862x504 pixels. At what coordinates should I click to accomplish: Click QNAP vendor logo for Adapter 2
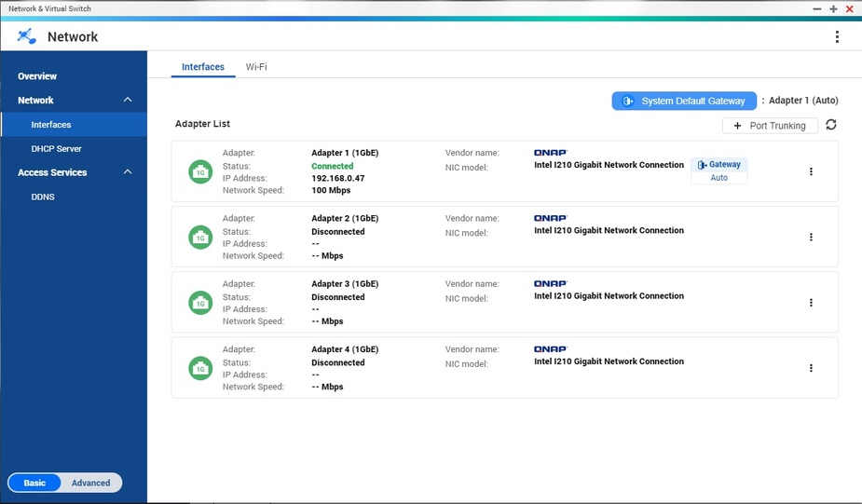click(x=551, y=218)
